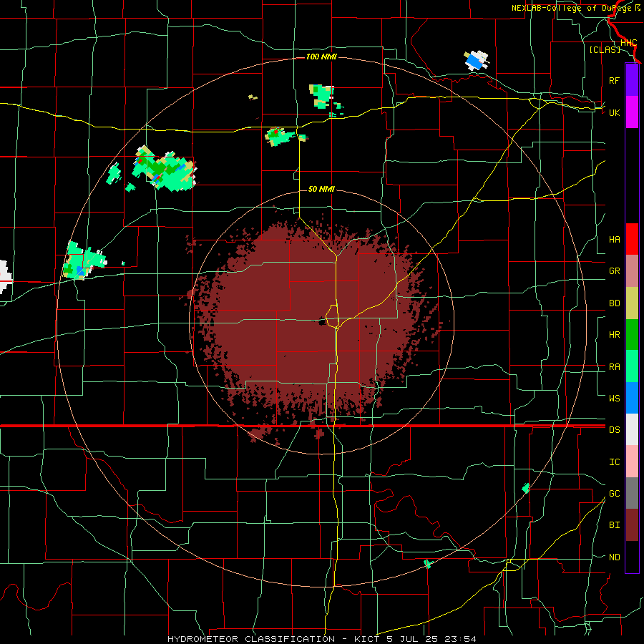Click the DS legend label text
This screenshot has height=644, width=644.
(x=614, y=430)
